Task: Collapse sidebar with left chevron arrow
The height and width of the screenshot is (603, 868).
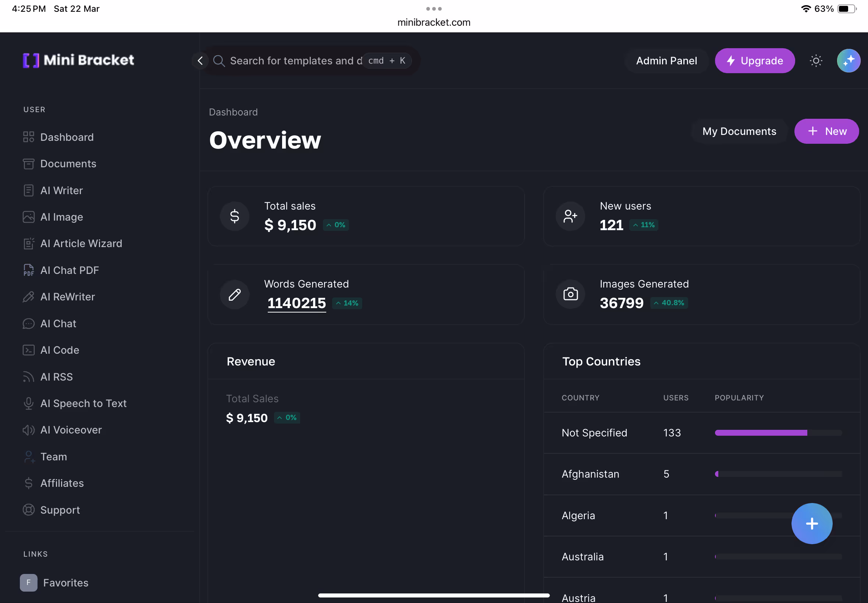Action: (200, 60)
